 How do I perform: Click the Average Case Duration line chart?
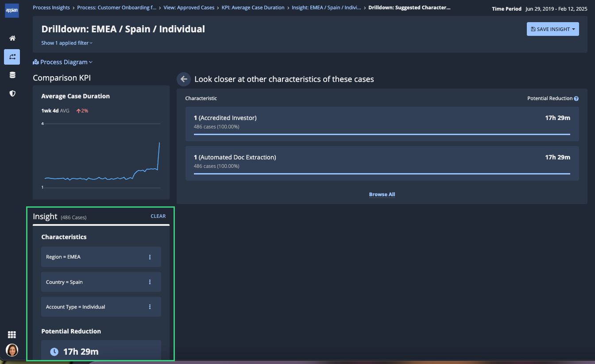pyautogui.click(x=101, y=155)
